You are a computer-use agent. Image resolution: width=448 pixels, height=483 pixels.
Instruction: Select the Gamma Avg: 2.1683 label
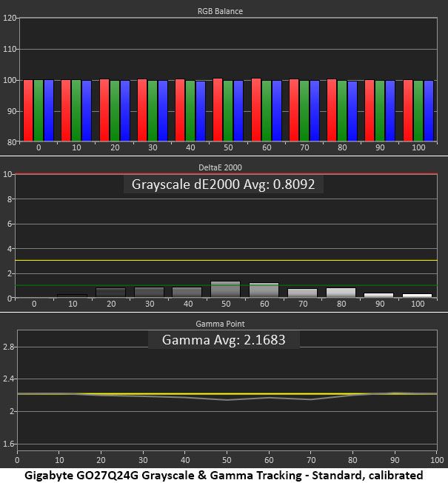click(x=224, y=340)
